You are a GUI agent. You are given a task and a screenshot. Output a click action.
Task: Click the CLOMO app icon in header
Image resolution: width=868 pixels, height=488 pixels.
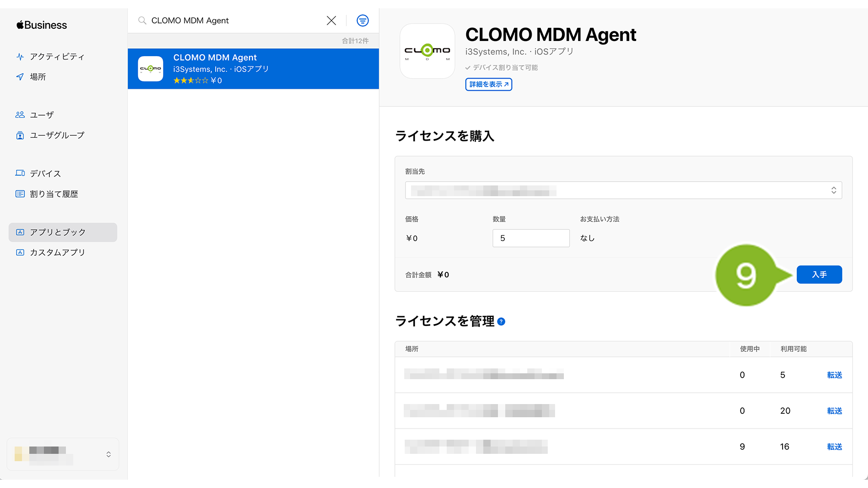point(427,51)
